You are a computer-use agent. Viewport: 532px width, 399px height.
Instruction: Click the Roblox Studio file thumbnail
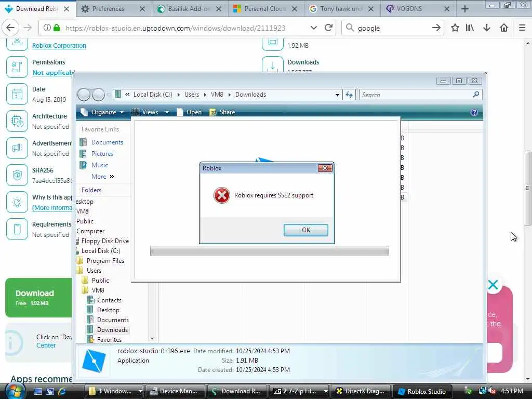(94, 361)
